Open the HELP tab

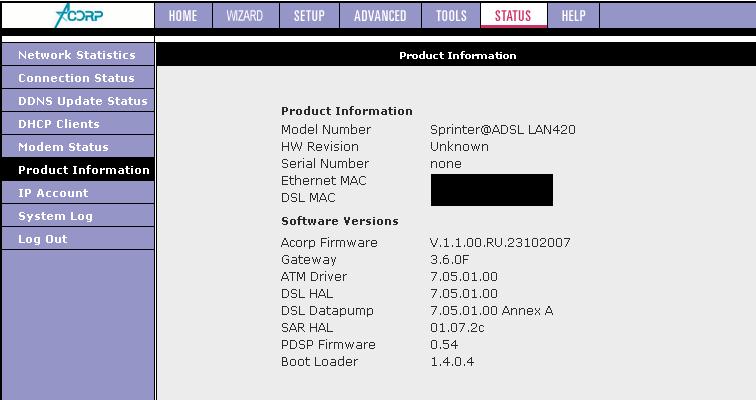(x=573, y=16)
